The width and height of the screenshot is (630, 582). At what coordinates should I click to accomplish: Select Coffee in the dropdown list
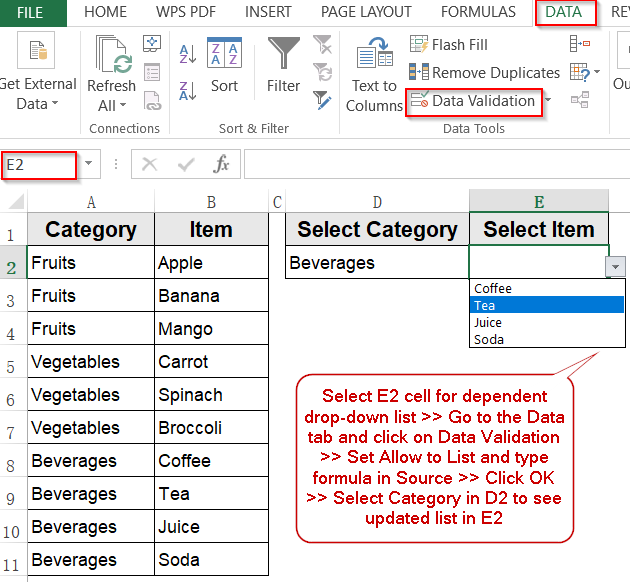pos(493,289)
